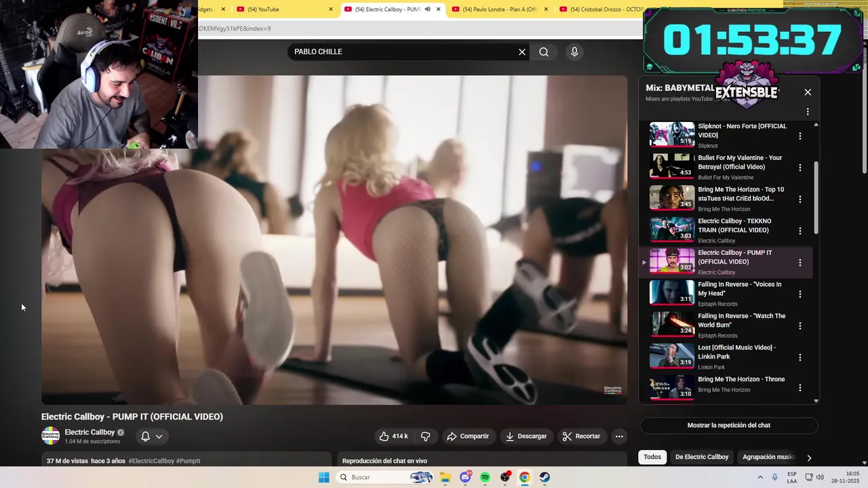Like the video with thumbs up
This screenshot has height=488, width=868.
pos(393,436)
